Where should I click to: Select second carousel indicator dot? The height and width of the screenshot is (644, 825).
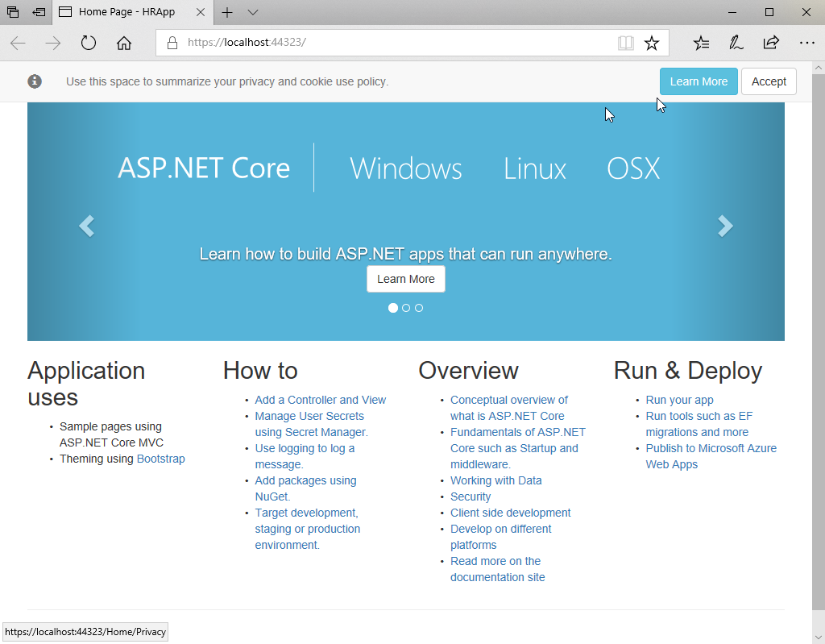406,308
